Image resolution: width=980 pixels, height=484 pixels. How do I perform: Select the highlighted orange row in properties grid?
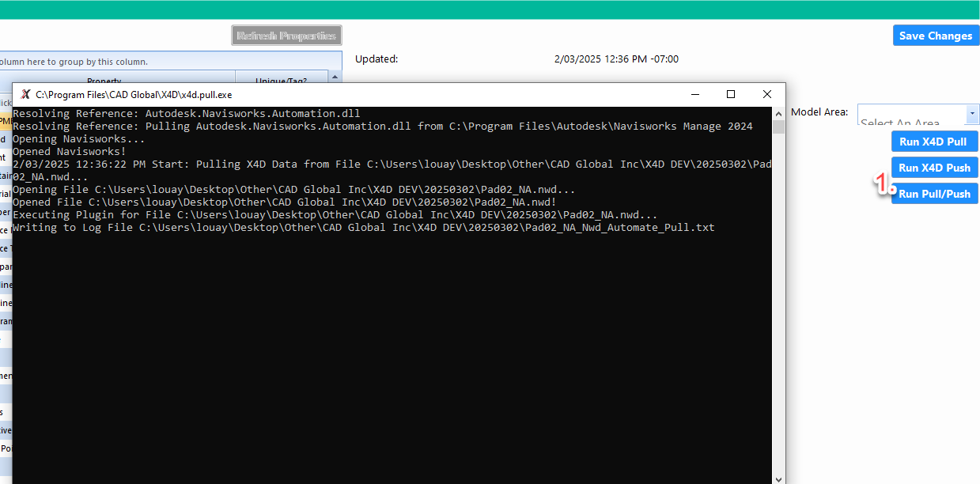click(x=6, y=120)
